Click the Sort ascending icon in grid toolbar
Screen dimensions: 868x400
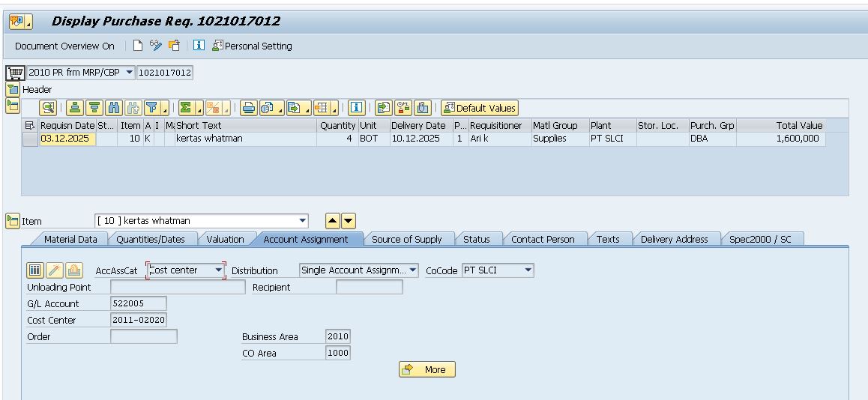click(75, 108)
